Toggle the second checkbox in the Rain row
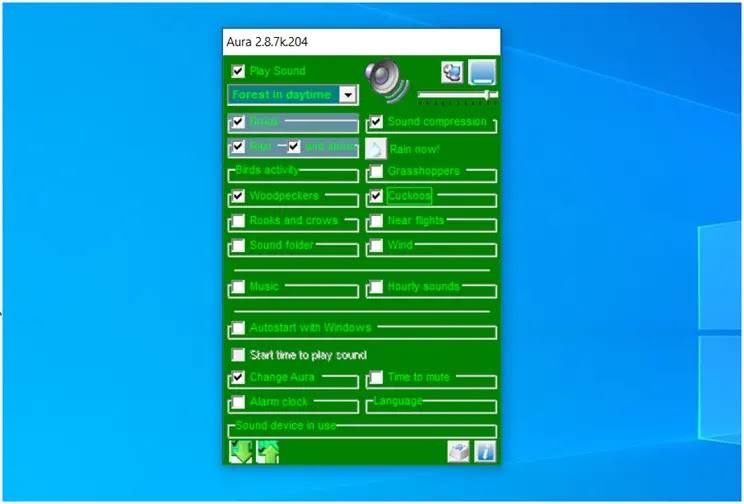 click(x=294, y=147)
